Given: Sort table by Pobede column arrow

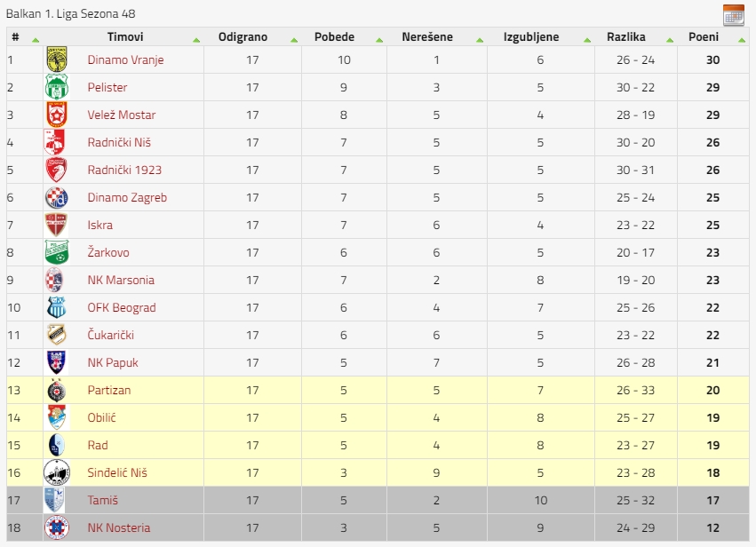Looking at the screenshot, I should pos(379,40).
